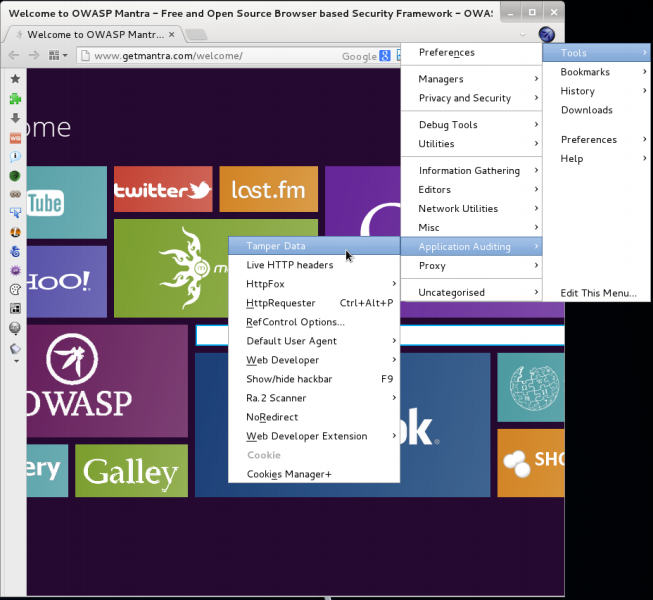Click the gray down-arrow downloads sidebar icon
Viewport: 653px width, 600px height.
tap(15, 118)
